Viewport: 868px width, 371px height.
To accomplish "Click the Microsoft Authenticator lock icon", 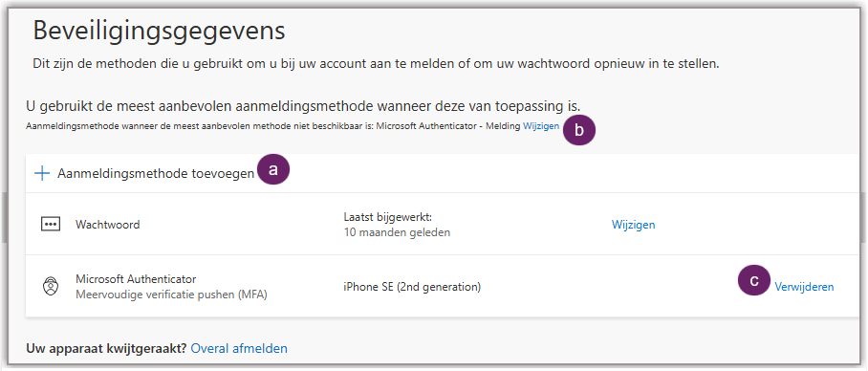I will (50, 287).
